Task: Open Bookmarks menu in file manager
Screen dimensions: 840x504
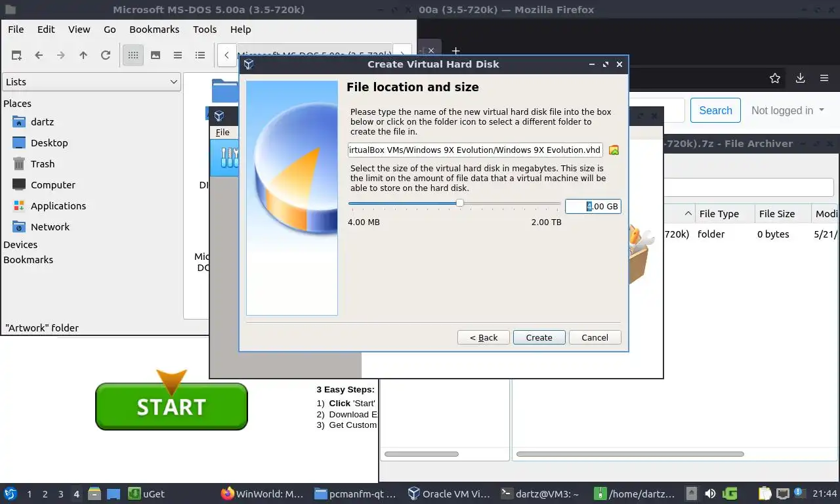Action: click(x=154, y=30)
